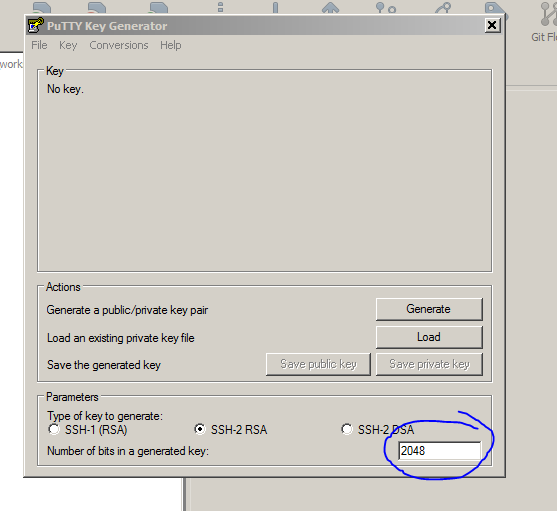
Task: Click the PuTTY Key Generator title bar icon
Action: point(36,25)
